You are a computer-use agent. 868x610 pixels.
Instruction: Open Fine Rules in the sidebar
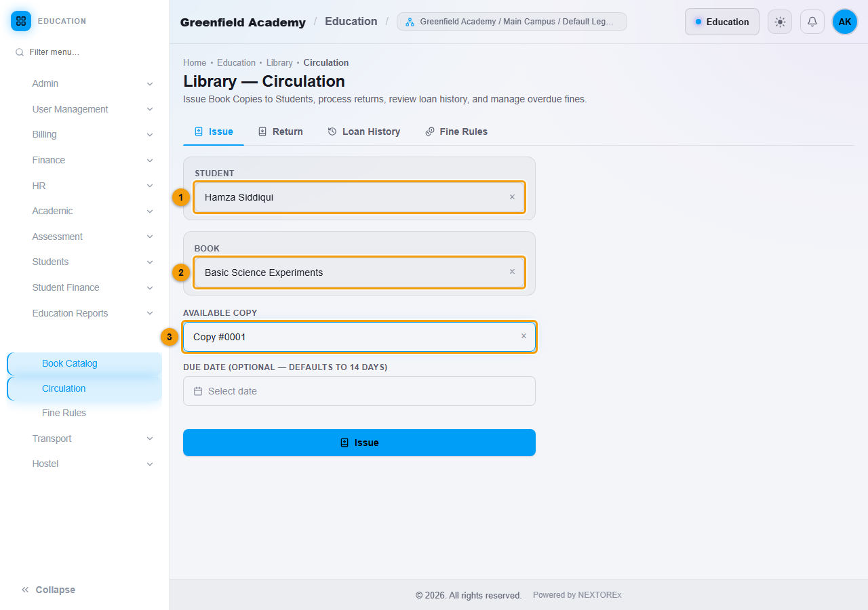(x=85, y=413)
